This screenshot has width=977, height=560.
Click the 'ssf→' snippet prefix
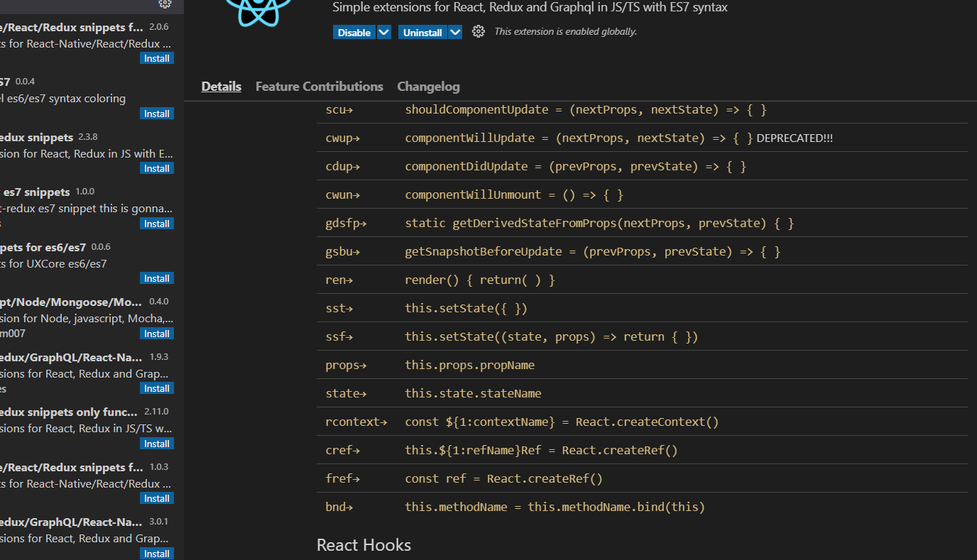pyautogui.click(x=339, y=337)
